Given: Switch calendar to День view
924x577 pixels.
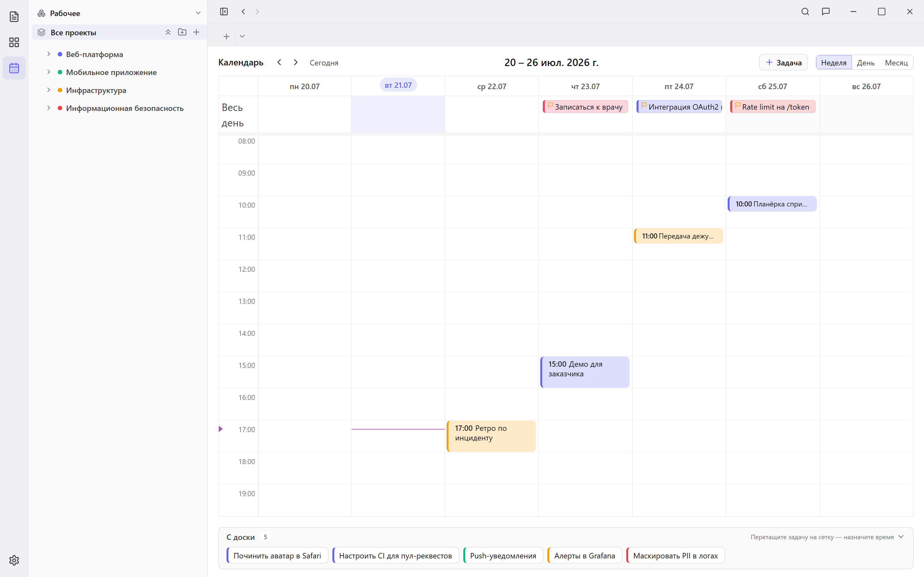Looking at the screenshot, I should [866, 63].
